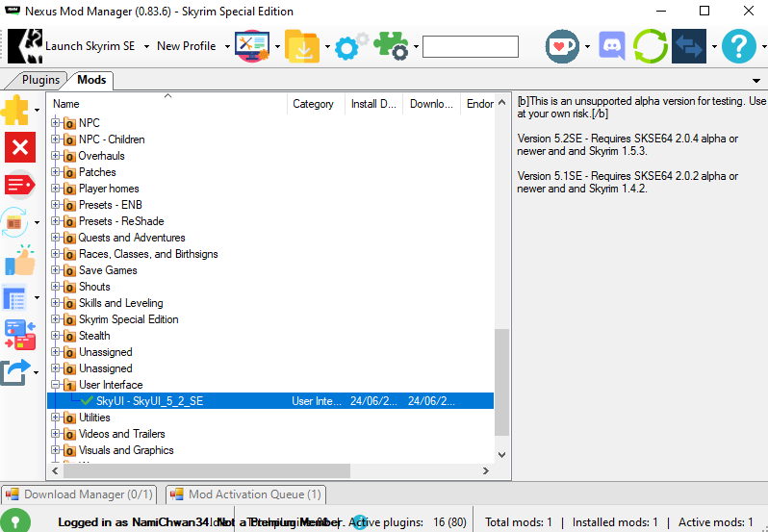Open tab list dropdown arrow at right

[756, 81]
